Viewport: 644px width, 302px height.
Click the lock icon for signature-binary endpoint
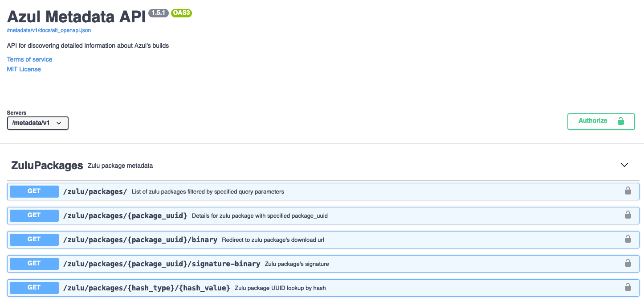point(628,263)
